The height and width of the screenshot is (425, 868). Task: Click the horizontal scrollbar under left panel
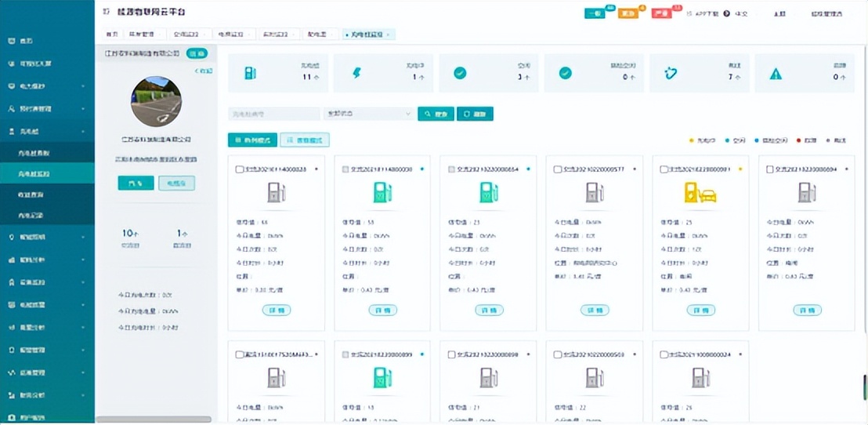tap(154, 420)
